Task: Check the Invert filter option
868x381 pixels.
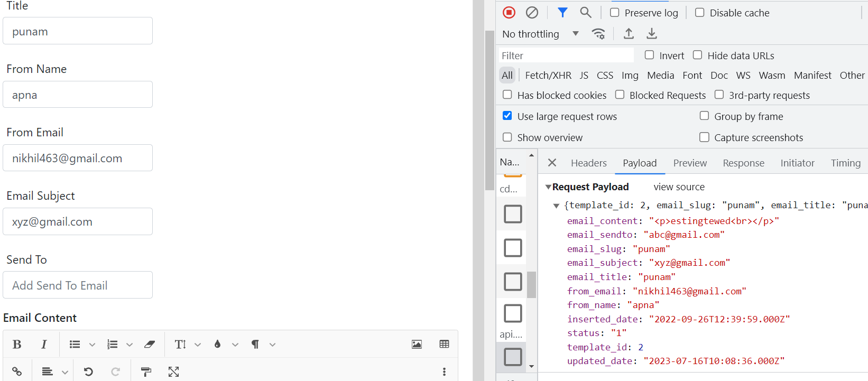Action: [649, 55]
